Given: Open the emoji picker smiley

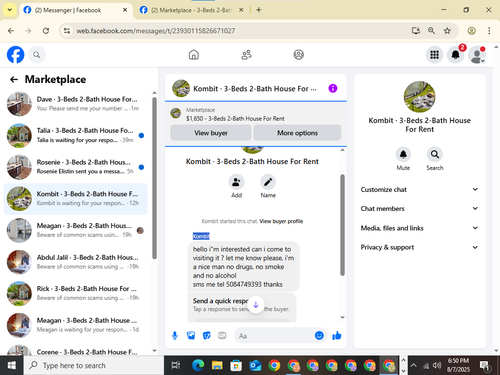Looking at the screenshot, I should 319,335.
